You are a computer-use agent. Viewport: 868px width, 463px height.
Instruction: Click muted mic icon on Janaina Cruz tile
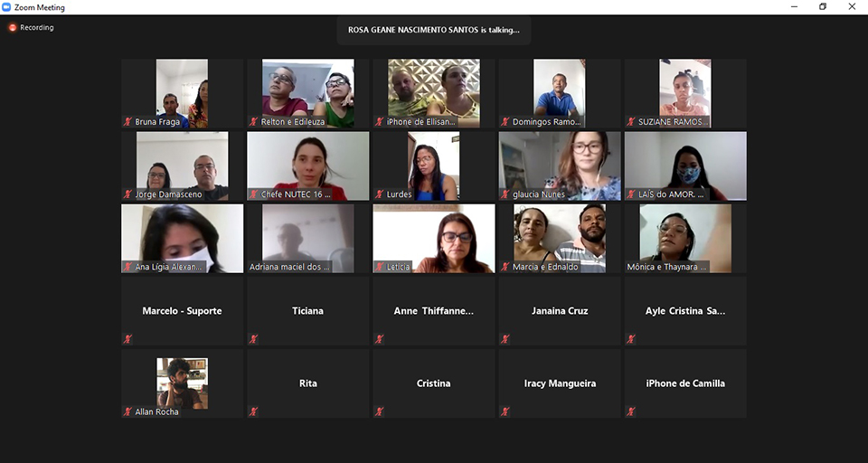coord(505,339)
